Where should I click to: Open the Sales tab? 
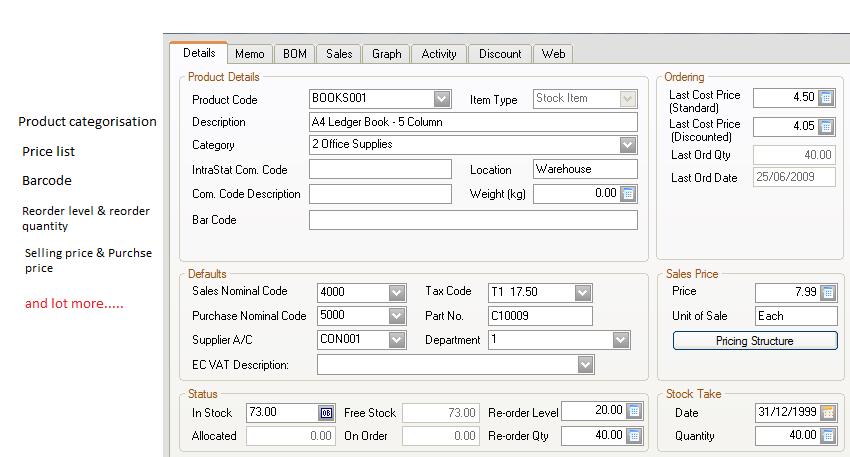pos(339,54)
